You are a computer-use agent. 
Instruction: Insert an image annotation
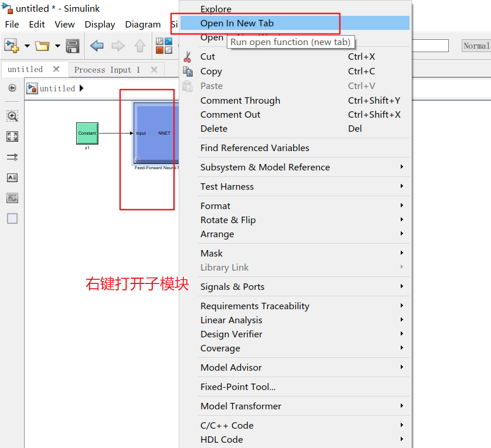pos(12,198)
